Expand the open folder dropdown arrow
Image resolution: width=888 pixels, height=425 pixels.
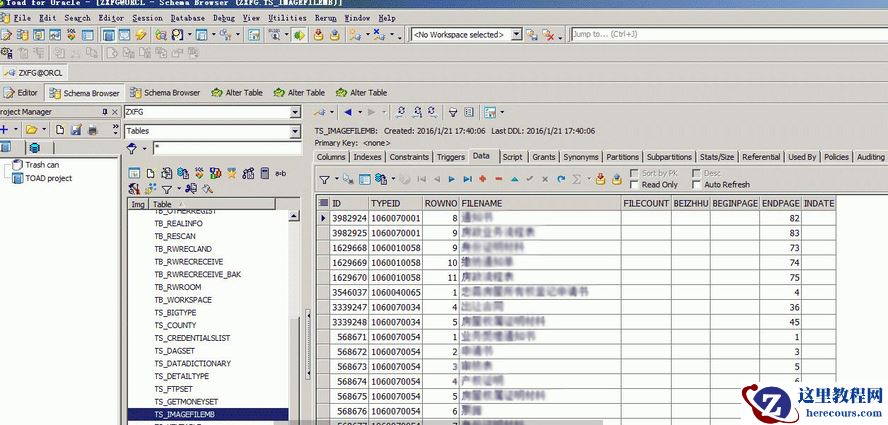coord(44,130)
